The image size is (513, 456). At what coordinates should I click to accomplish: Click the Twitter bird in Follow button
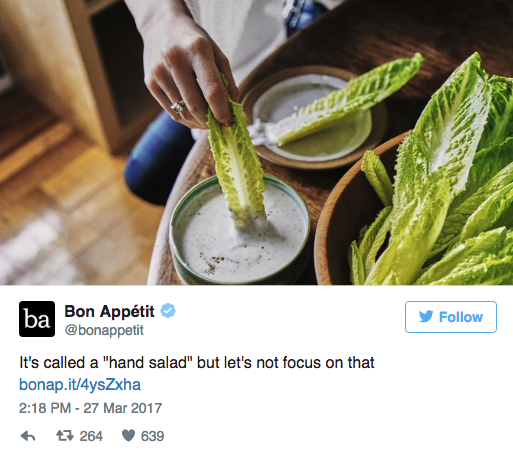pos(426,316)
